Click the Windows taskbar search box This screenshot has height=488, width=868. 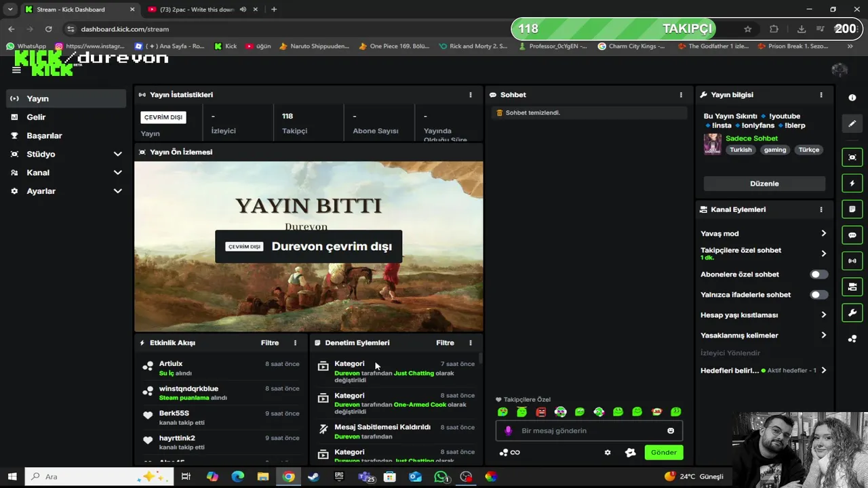99,476
